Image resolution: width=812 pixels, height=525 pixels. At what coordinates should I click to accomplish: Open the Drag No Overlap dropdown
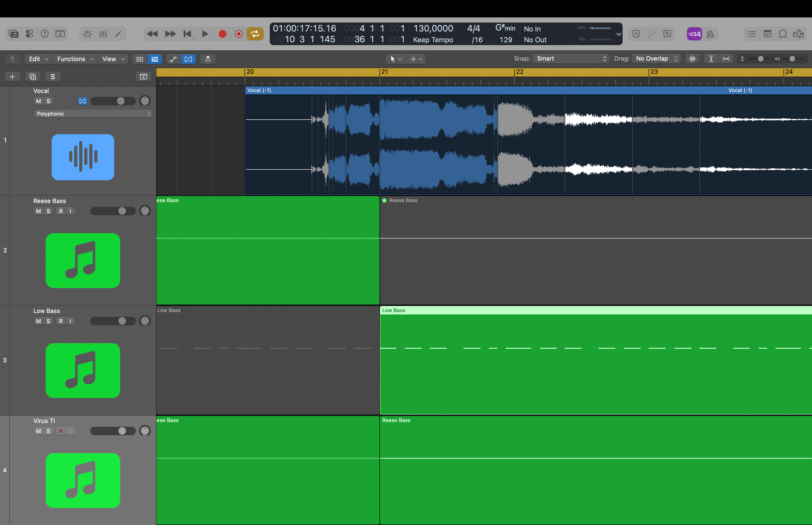[x=656, y=59]
